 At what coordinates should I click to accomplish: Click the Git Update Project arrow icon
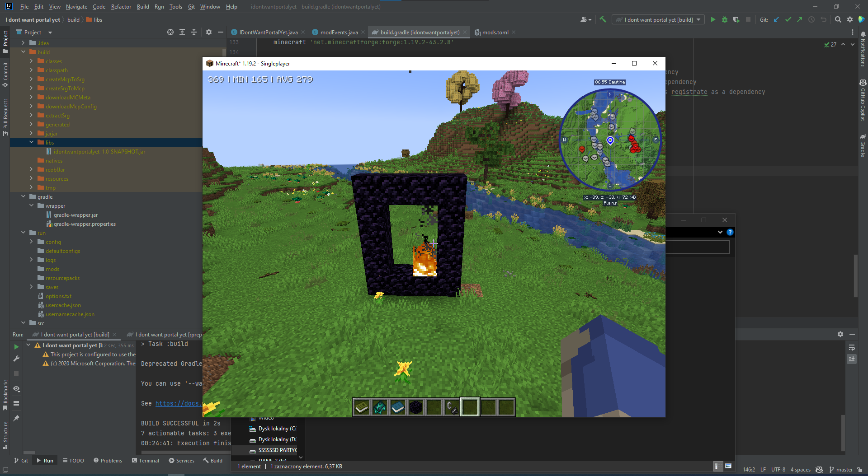click(776, 19)
